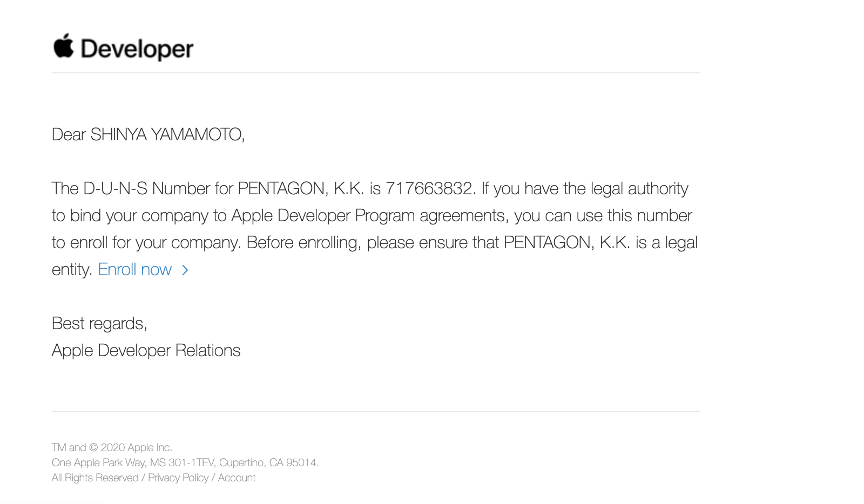Click the first PENTAGON, K.K. mention

pyautogui.click(x=300, y=188)
